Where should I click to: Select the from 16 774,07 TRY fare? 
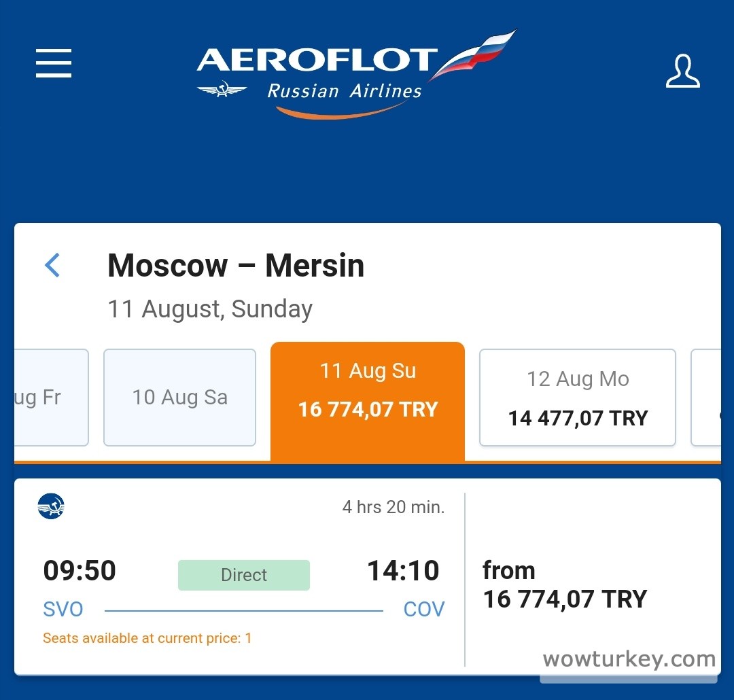tap(564, 584)
